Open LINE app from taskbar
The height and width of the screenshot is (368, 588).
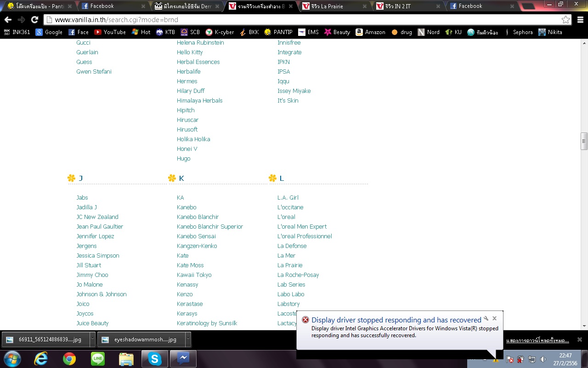(x=98, y=359)
